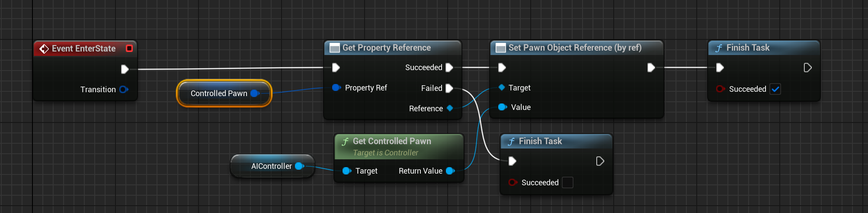Click the Reference diamond output pin
Screen dimensions: 868x213
[450, 108]
